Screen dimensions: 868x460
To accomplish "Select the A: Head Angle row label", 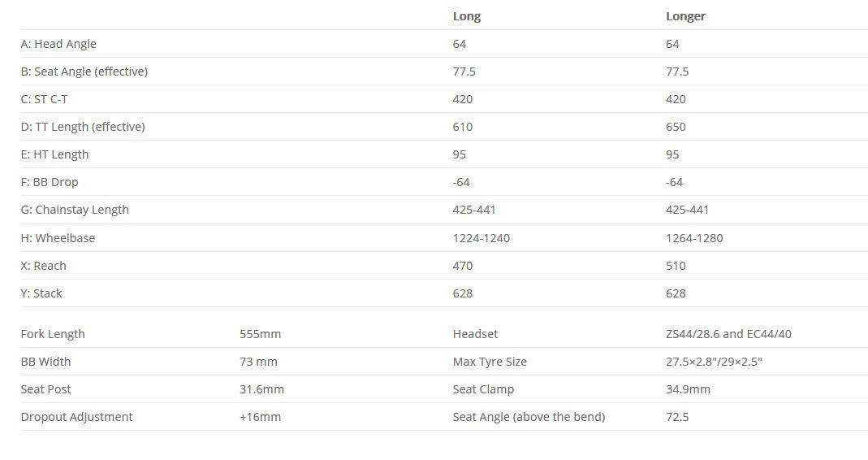I will 58,45.
